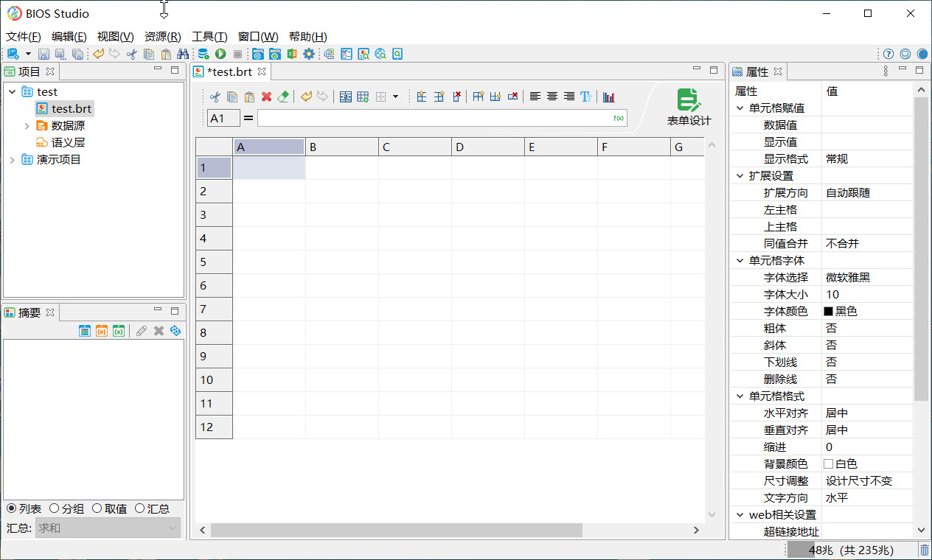Insert a chart using the bar chart icon
Image resolution: width=932 pixels, height=560 pixels.
point(608,97)
